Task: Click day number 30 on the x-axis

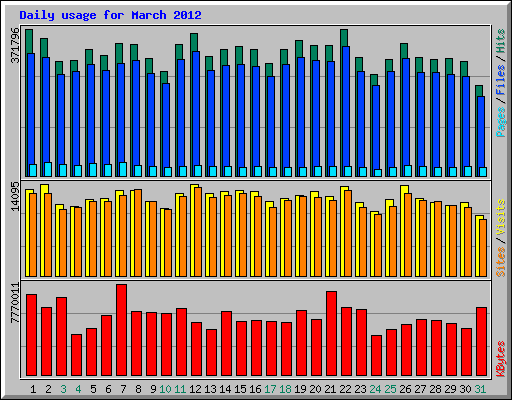Action: click(x=465, y=389)
